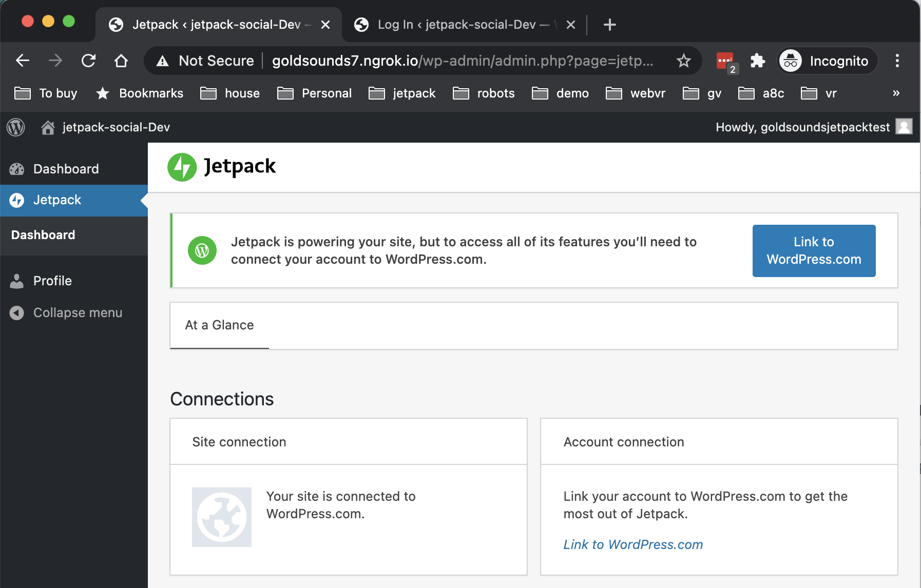
Task: Click the macOS green fullscreen window button
Action: (69, 21)
